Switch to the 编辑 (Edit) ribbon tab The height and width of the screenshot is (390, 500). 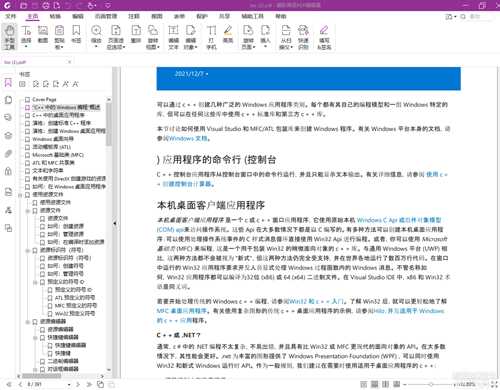click(78, 16)
